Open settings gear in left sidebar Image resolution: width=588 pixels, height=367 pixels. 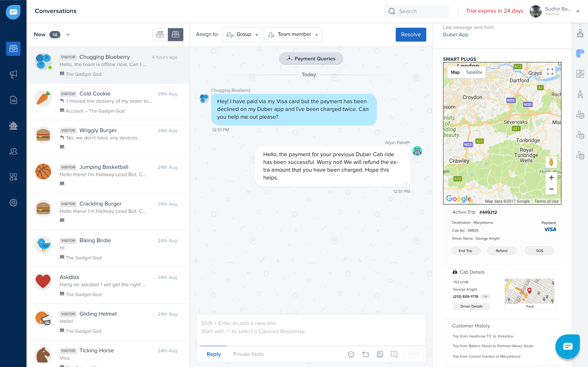13,203
